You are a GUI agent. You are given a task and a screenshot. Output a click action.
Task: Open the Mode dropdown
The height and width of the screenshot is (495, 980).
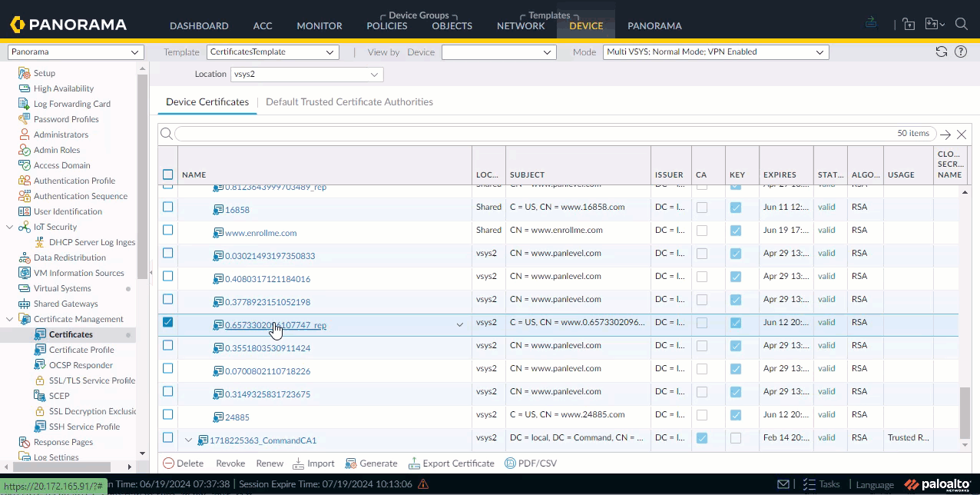click(716, 52)
